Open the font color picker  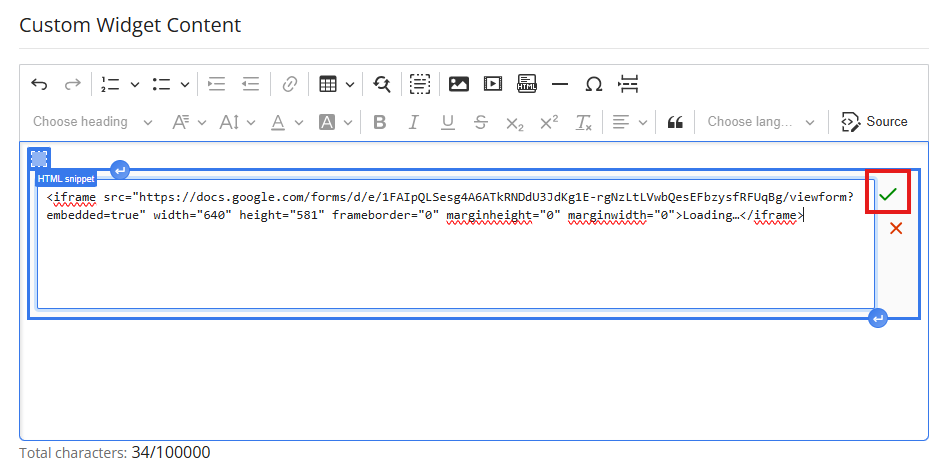(284, 122)
